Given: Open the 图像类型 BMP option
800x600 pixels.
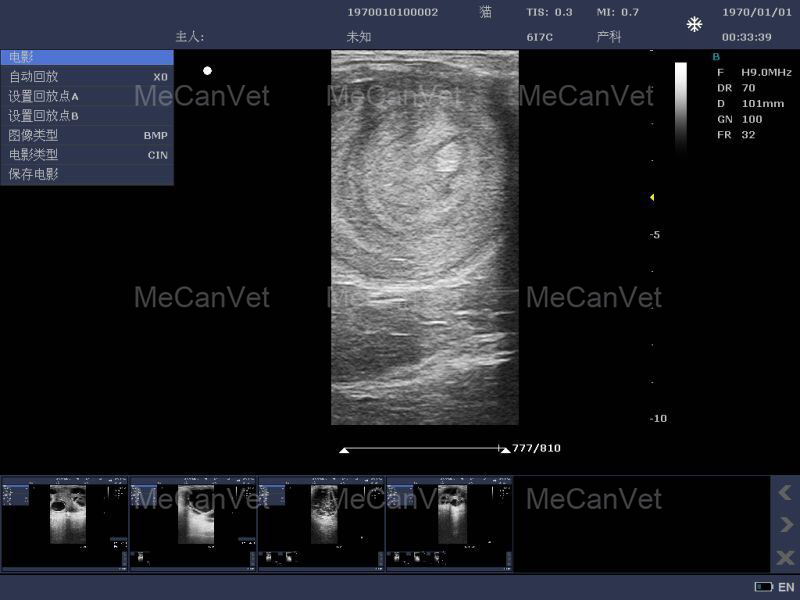Looking at the screenshot, I should click(87, 135).
